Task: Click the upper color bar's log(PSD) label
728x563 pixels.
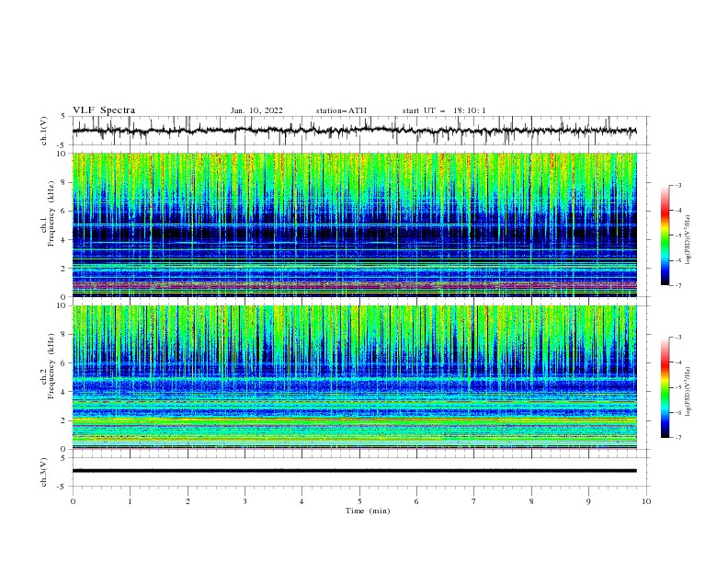Action: 688,240
